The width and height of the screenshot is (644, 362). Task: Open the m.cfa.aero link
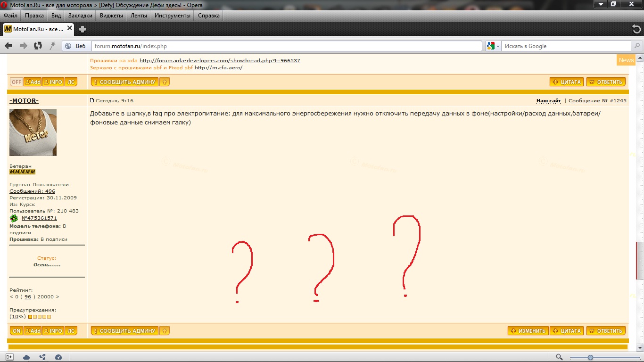tap(218, 67)
